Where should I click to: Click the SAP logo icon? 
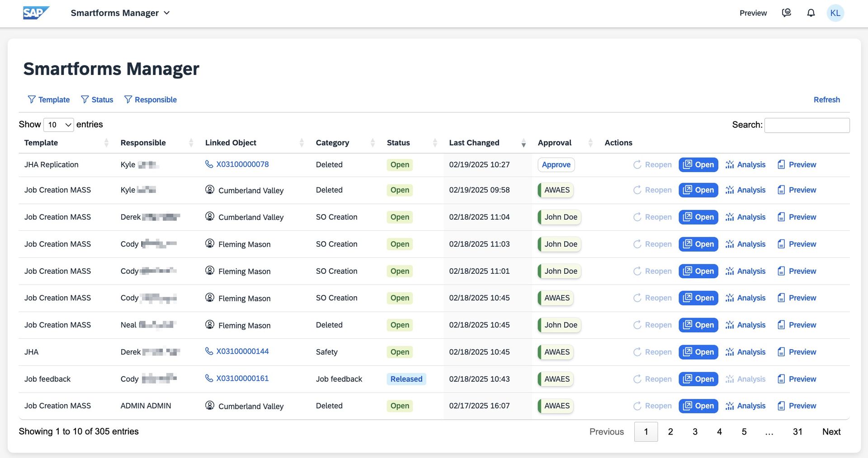coord(36,13)
